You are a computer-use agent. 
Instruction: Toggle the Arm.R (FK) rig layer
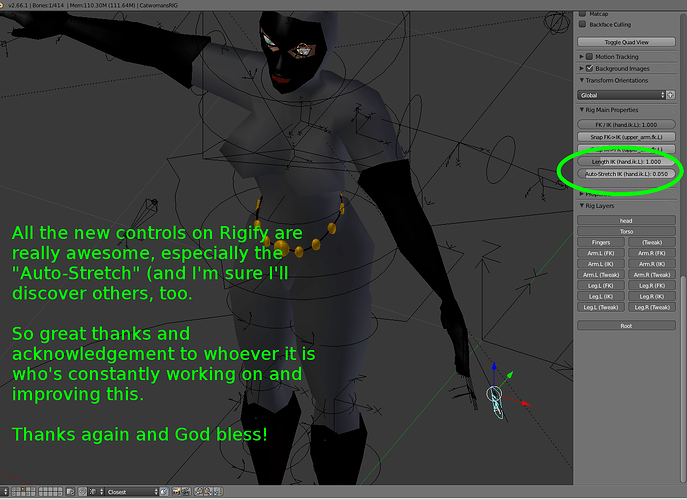pyautogui.click(x=652, y=253)
